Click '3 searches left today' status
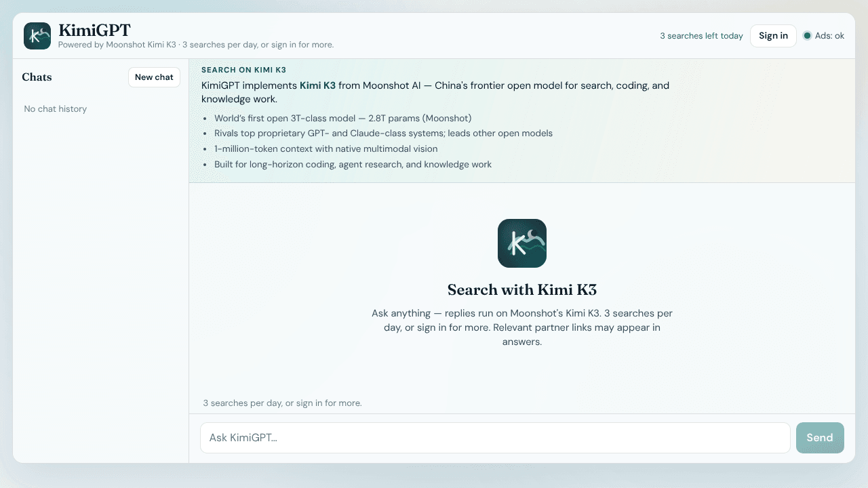Screen dimensions: 868x488 pos(701,36)
